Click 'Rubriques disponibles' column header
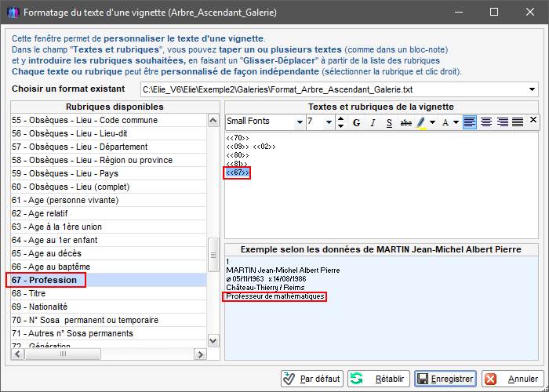The width and height of the screenshot is (549, 392). coord(115,107)
